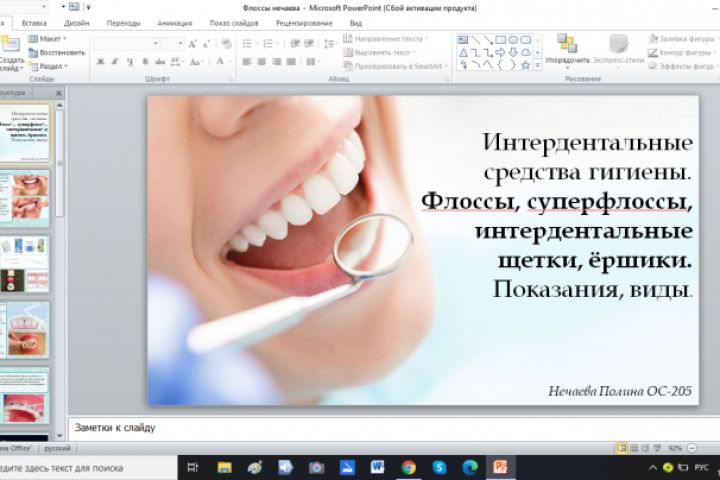Open change case (Aa) dropdown
The height and width of the screenshot is (480, 720).
pos(196,62)
